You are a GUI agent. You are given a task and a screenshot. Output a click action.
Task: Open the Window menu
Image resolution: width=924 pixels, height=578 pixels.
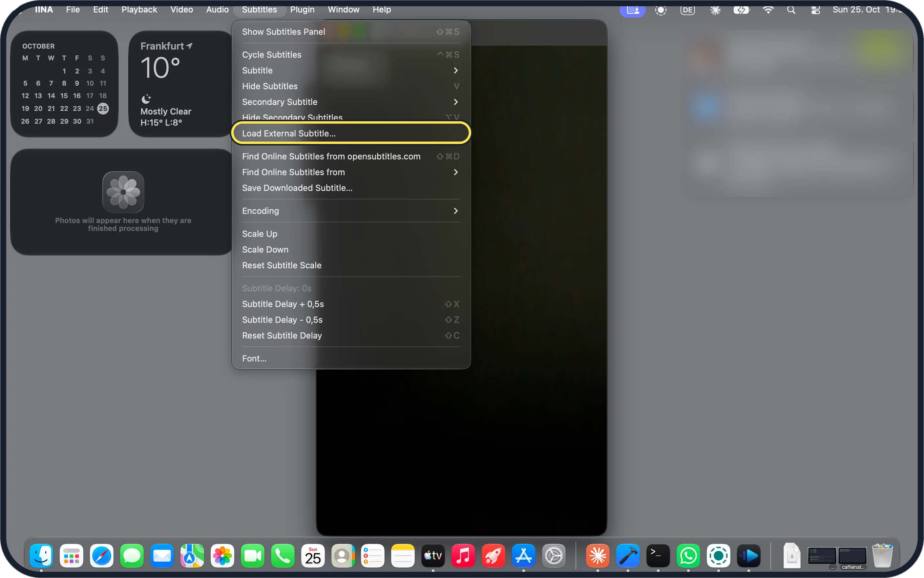[343, 10]
